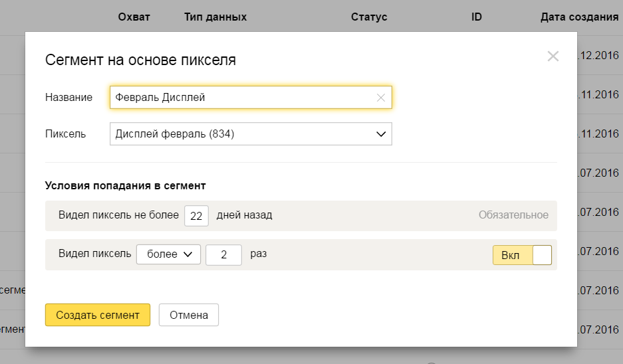Click the Тип данных column header

pos(215,17)
